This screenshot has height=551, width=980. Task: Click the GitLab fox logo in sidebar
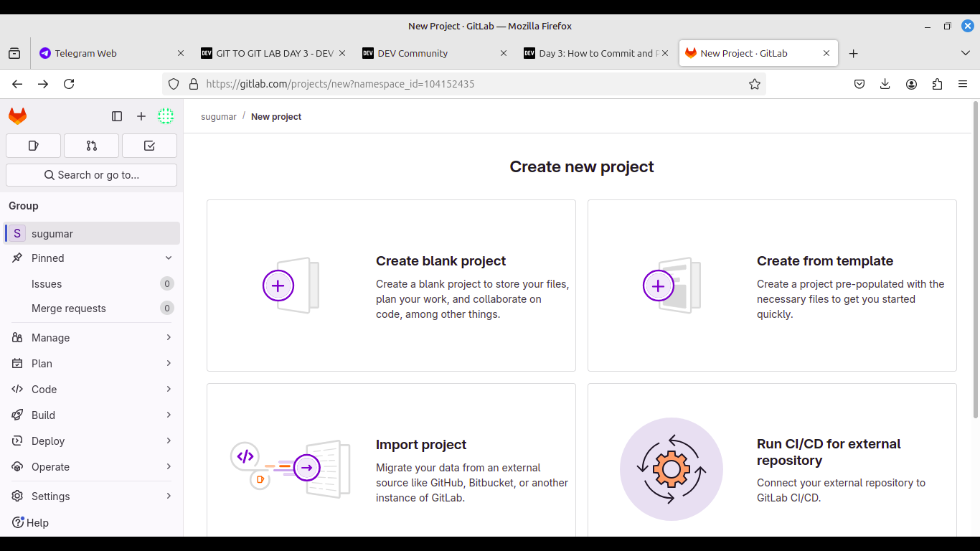17,116
